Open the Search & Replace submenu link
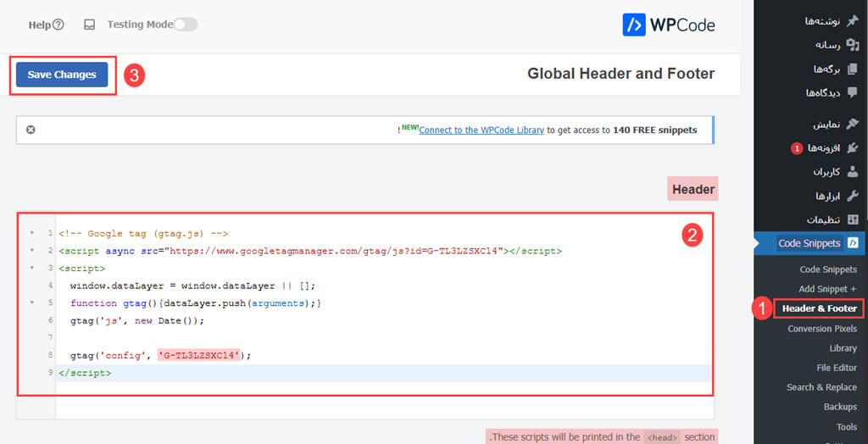 [821, 387]
